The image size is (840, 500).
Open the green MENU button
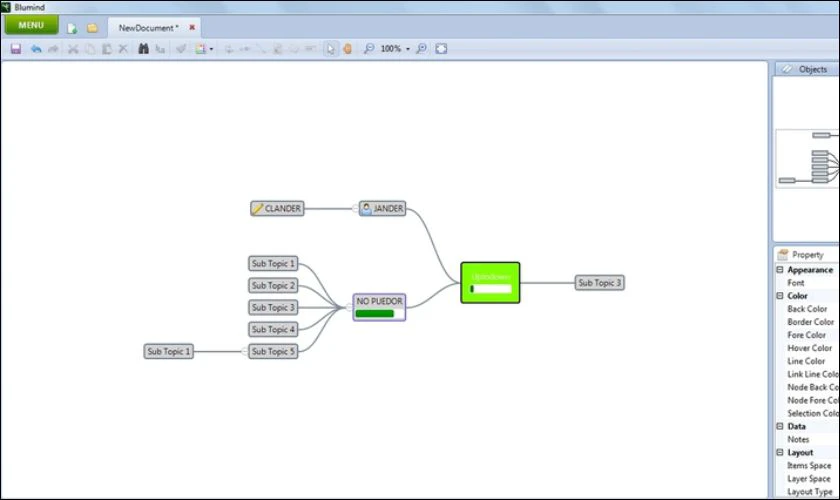(31, 25)
